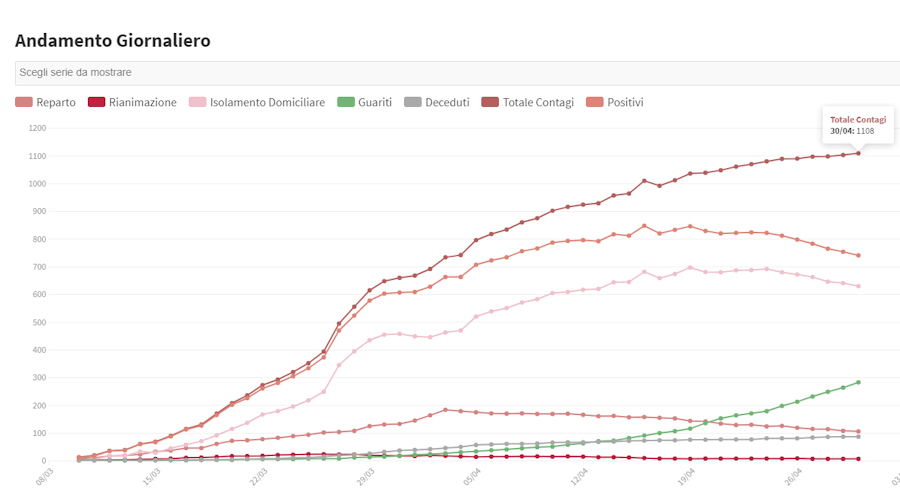Click the Reparto color swatch
900x500 pixels.
coord(24,102)
